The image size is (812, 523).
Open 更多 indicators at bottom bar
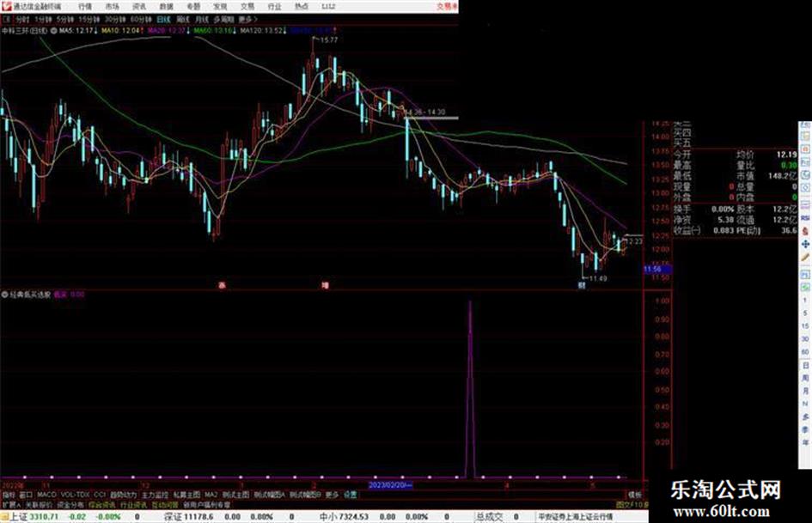tap(332, 495)
